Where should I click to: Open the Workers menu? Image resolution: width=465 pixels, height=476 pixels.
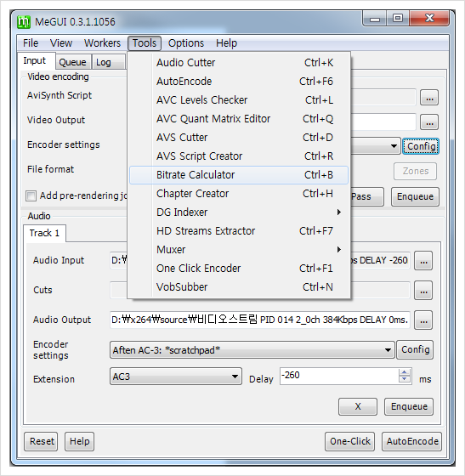(x=102, y=43)
